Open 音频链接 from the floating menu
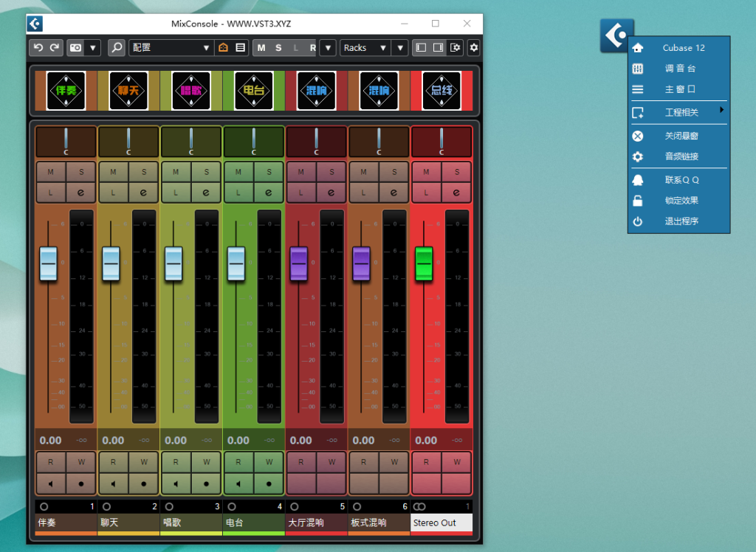 (679, 156)
